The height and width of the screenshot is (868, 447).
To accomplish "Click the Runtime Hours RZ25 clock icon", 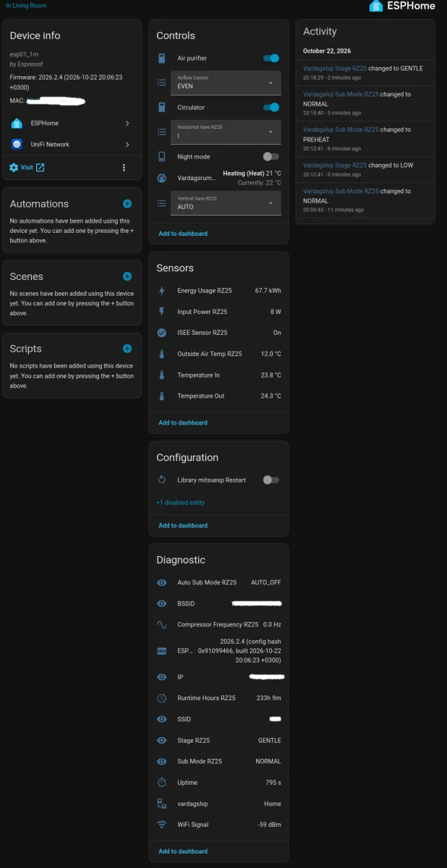I will (x=162, y=698).
